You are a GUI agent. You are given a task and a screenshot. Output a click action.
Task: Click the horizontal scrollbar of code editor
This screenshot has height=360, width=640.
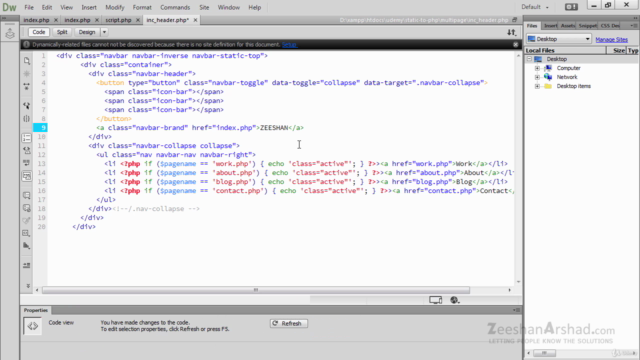(256, 290)
